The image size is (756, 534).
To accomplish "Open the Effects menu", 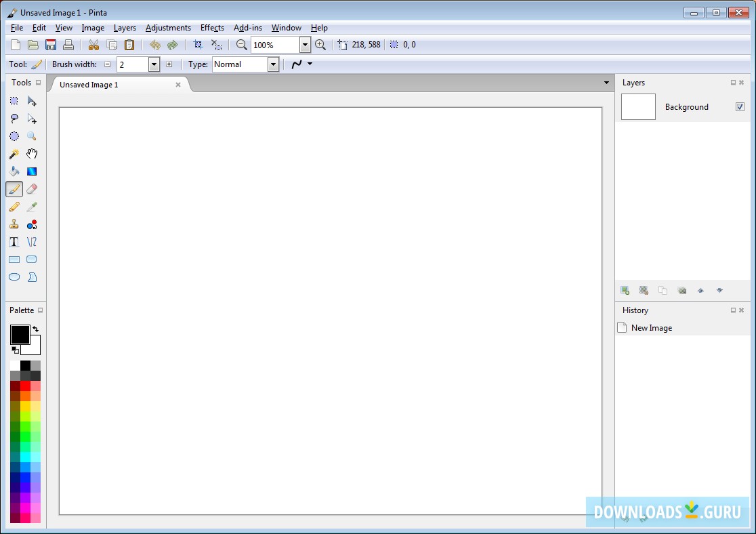I will (x=212, y=28).
